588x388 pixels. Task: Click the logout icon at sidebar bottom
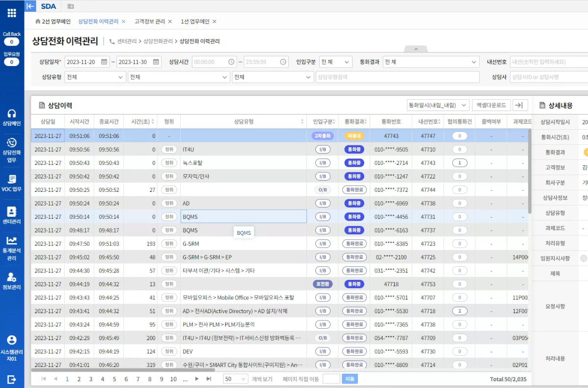coord(12,379)
